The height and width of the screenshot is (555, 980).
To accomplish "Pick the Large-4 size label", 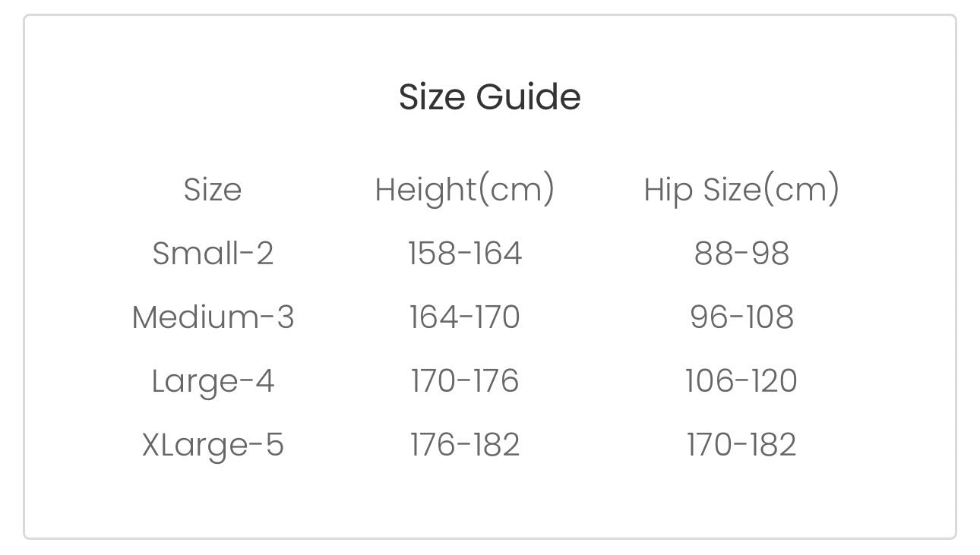I will (213, 380).
